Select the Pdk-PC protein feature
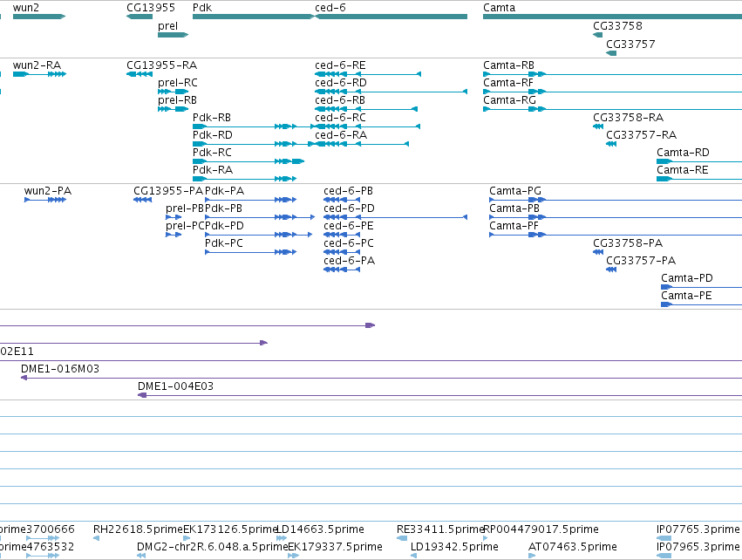742x560 pixels. click(x=251, y=252)
